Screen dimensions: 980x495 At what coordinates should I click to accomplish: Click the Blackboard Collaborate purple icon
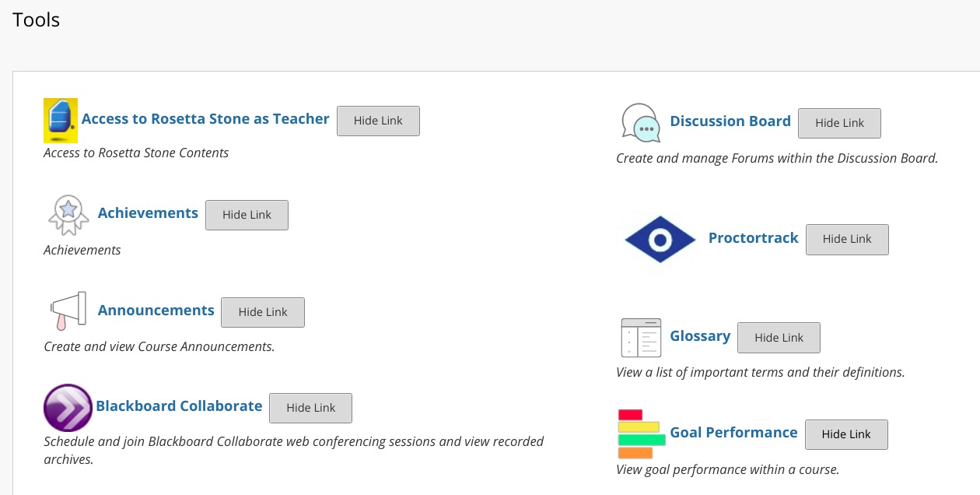click(x=68, y=408)
